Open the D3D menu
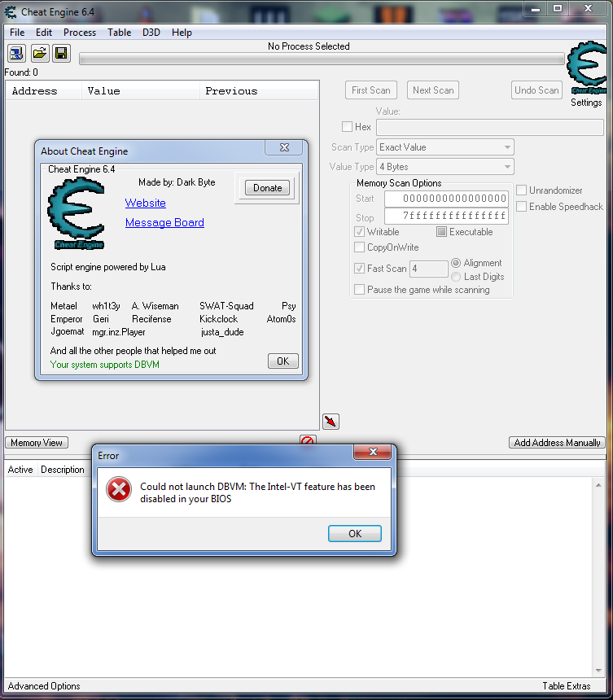Viewport: 613px width, 700px height. [x=151, y=33]
